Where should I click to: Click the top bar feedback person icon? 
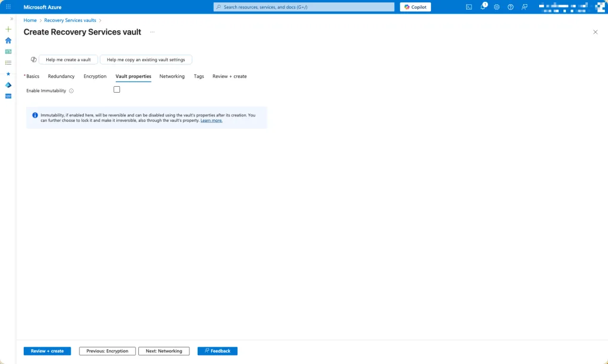pyautogui.click(x=524, y=7)
